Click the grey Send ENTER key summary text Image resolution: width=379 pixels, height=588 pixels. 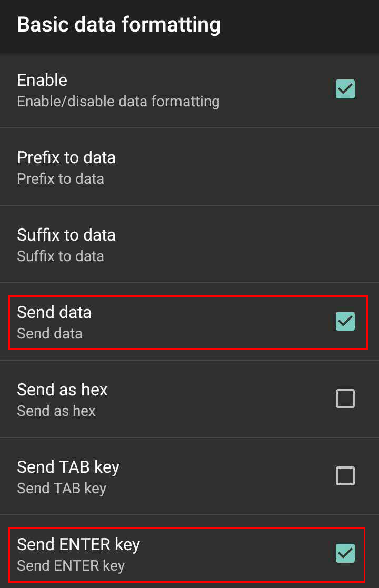pos(71,566)
